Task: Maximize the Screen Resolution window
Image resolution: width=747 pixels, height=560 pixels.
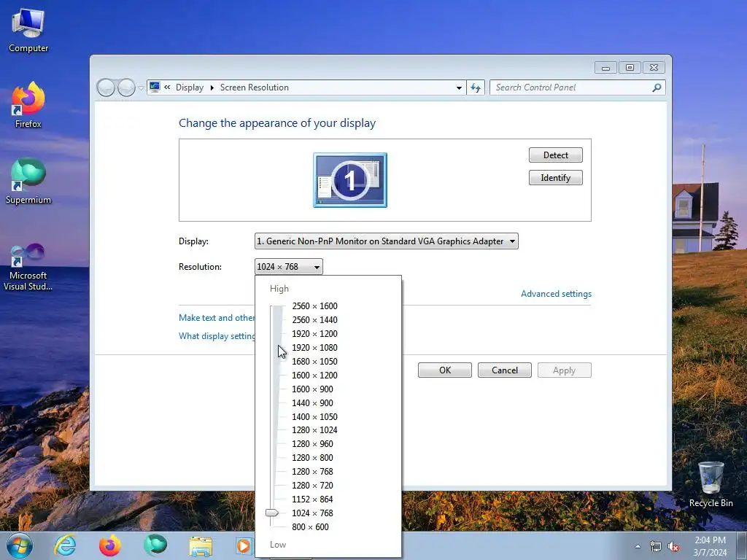Action: click(630, 68)
